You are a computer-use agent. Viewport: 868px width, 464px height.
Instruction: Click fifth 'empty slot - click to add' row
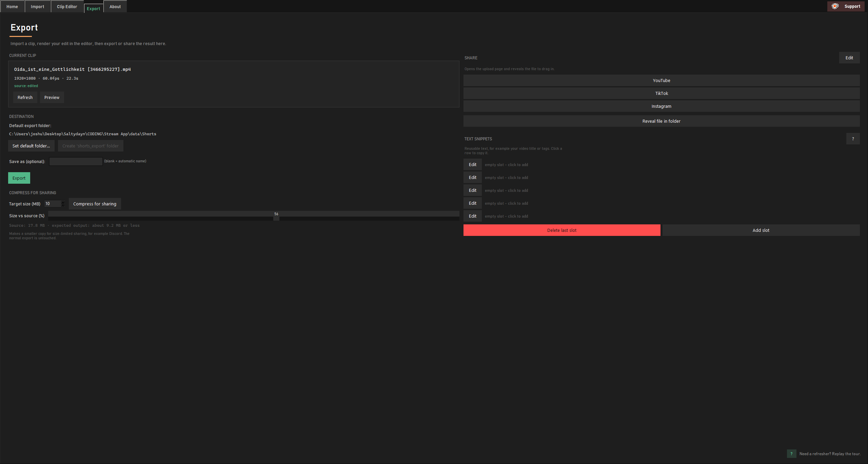(x=506, y=216)
